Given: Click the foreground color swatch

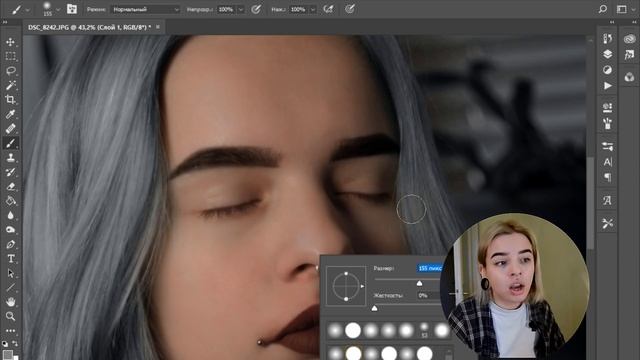Looking at the screenshot, I should coord(8,355).
